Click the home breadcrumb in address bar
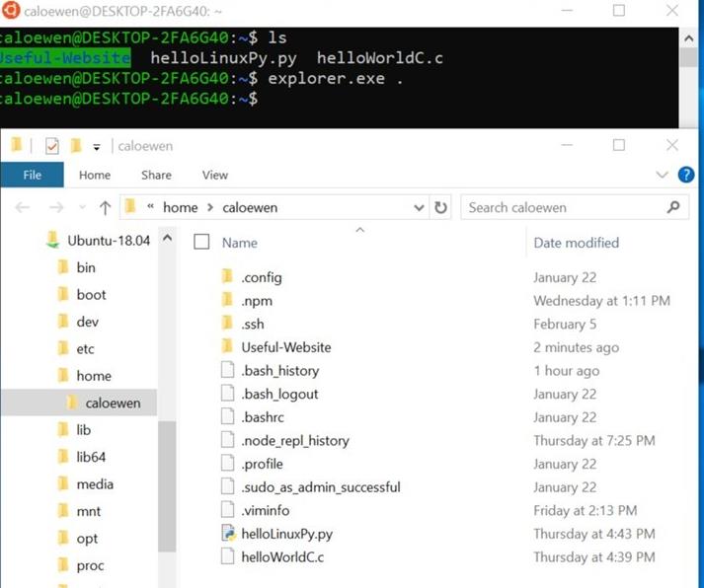The height and width of the screenshot is (588, 704). coord(180,208)
